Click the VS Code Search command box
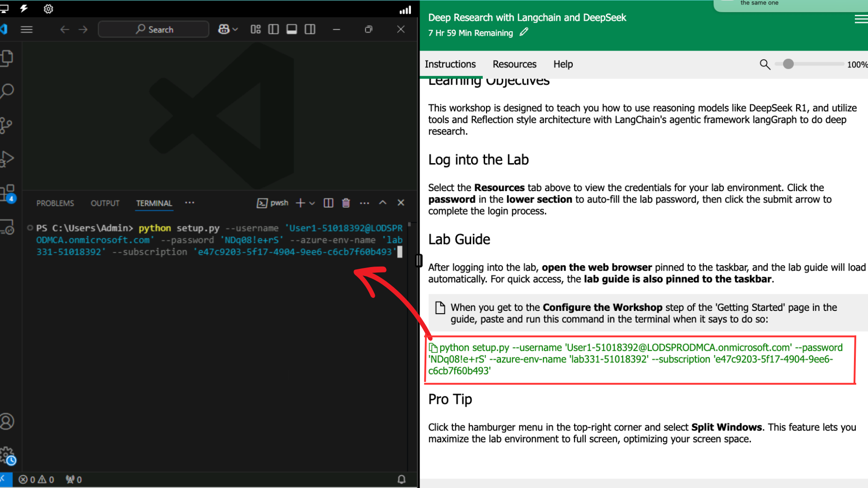868x488 pixels. (154, 29)
